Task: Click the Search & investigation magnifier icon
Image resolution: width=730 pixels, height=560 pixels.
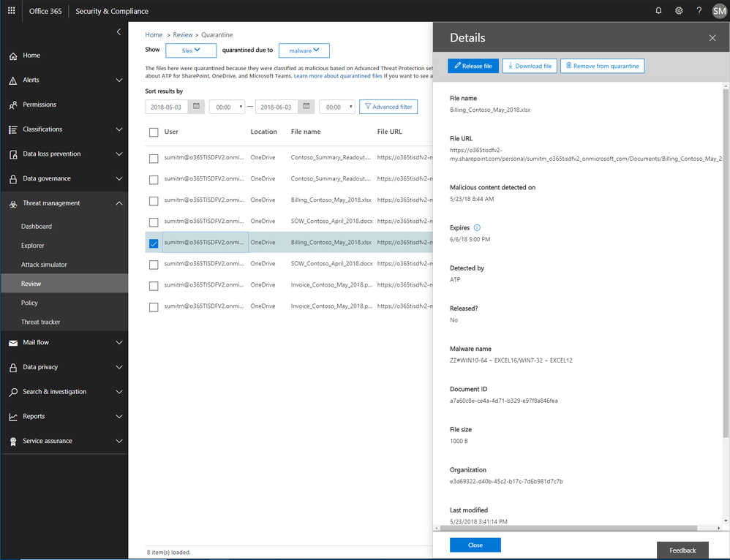Action: (x=13, y=392)
